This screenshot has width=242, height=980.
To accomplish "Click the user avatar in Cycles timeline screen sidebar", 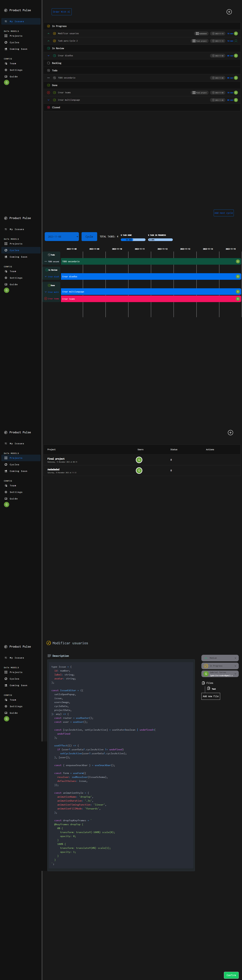I will click(6, 290).
